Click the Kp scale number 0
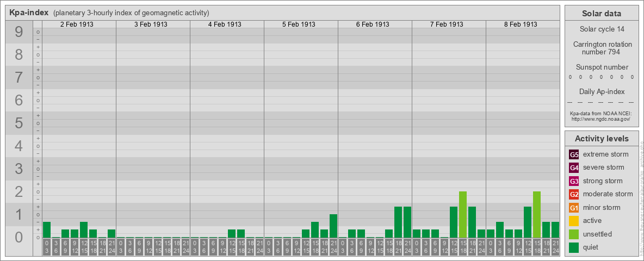644x261 pixels. pos(19,237)
